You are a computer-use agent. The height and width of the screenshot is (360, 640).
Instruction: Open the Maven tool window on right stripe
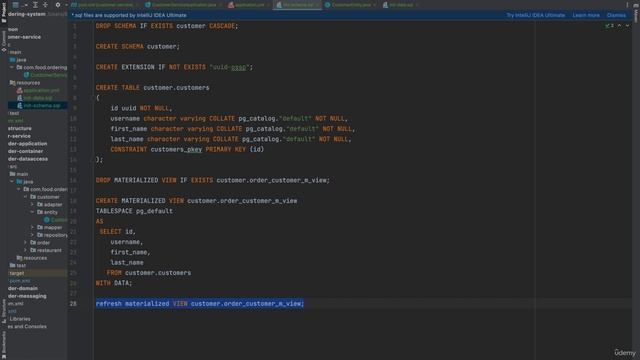pos(636,12)
